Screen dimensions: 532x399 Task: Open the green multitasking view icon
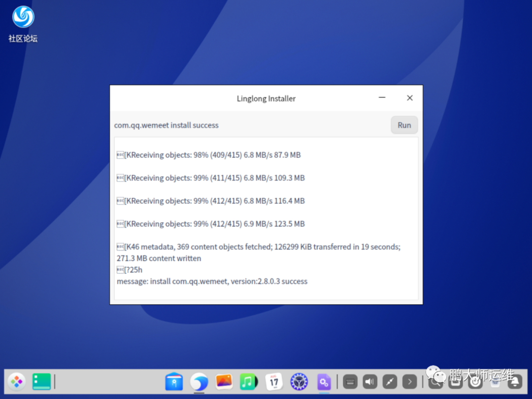coord(41,382)
